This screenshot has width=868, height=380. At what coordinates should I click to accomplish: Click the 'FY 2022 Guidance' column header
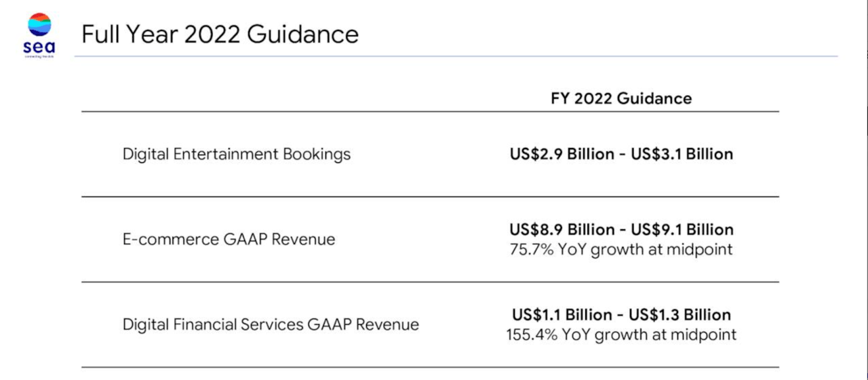621,98
